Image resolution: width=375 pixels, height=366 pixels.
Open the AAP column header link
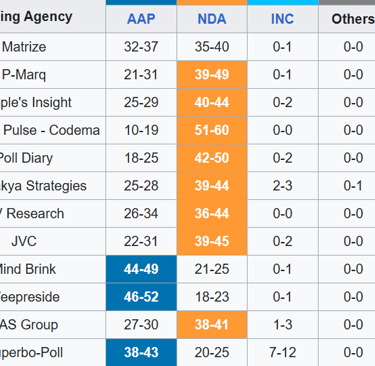[x=141, y=19]
